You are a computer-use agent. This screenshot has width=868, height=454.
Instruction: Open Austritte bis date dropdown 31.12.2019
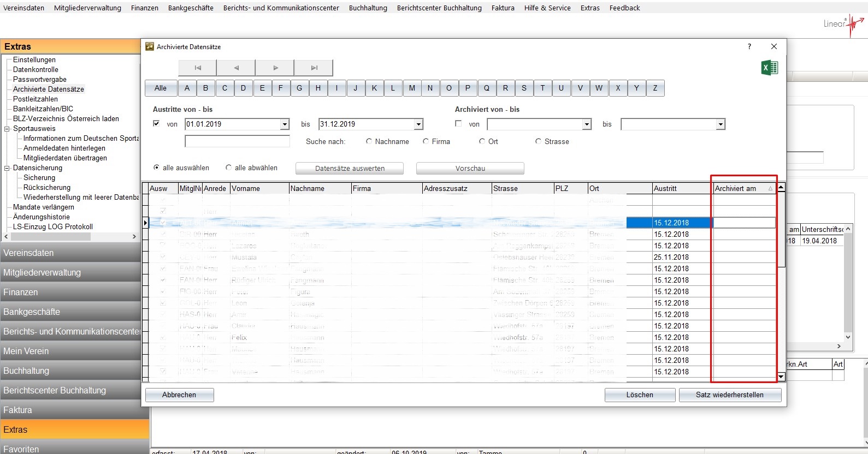pyautogui.click(x=418, y=124)
